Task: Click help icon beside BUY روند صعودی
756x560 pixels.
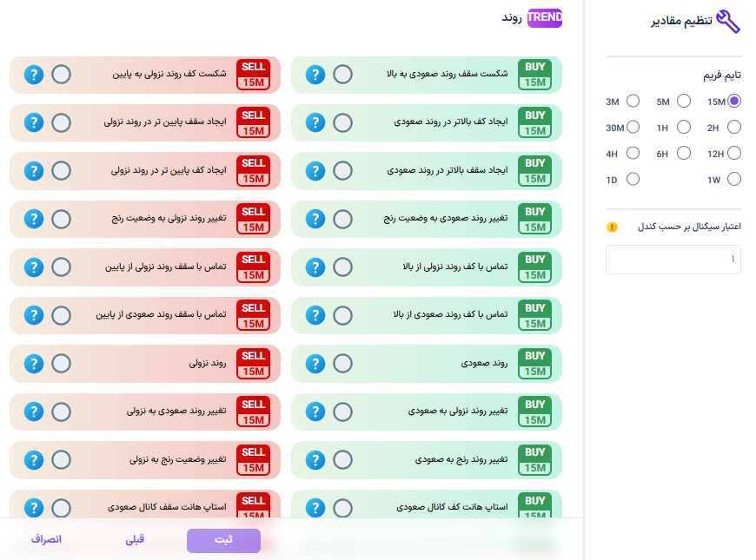Action: [315, 364]
